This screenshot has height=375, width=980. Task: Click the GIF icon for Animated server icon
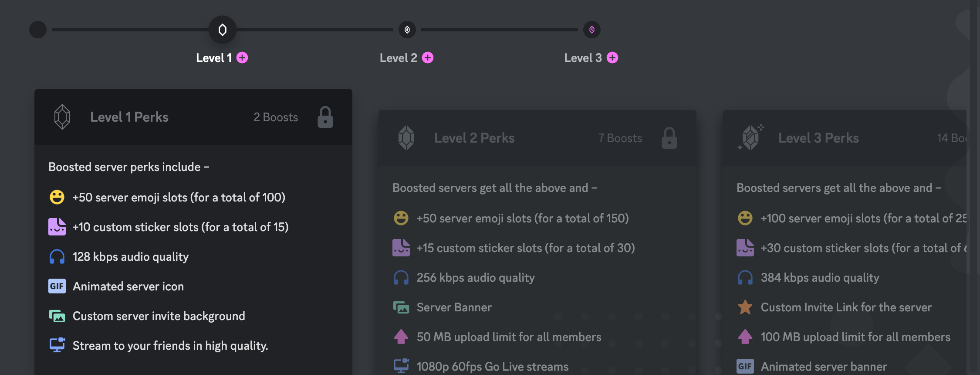(57, 286)
